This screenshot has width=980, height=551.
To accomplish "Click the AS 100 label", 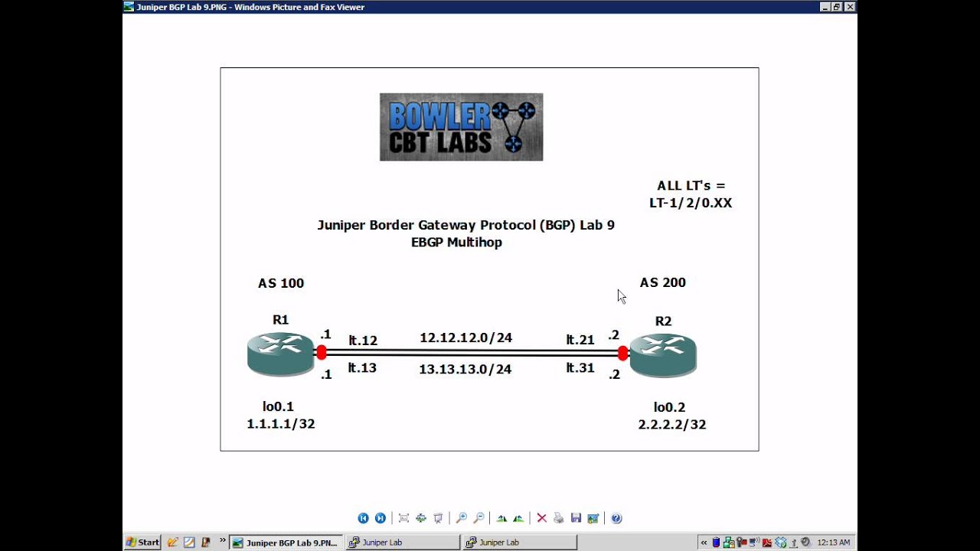I will click(281, 283).
